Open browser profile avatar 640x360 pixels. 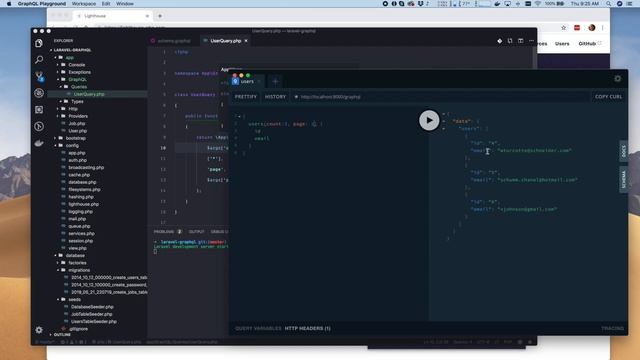point(592,28)
